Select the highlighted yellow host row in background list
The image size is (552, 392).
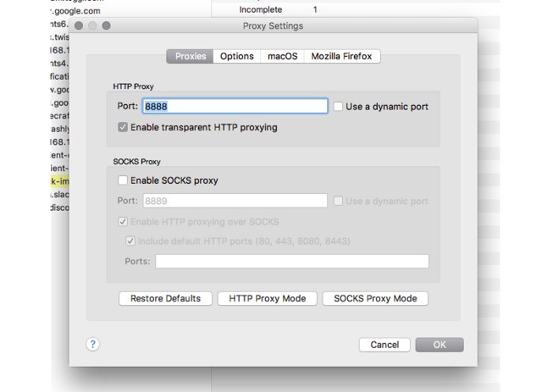[60, 181]
